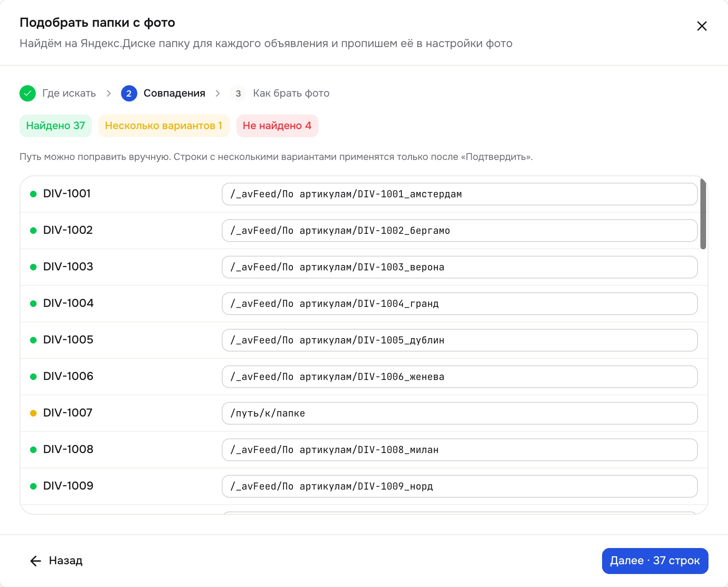Click the DIV-1002 row label
728x587 pixels.
(x=68, y=230)
